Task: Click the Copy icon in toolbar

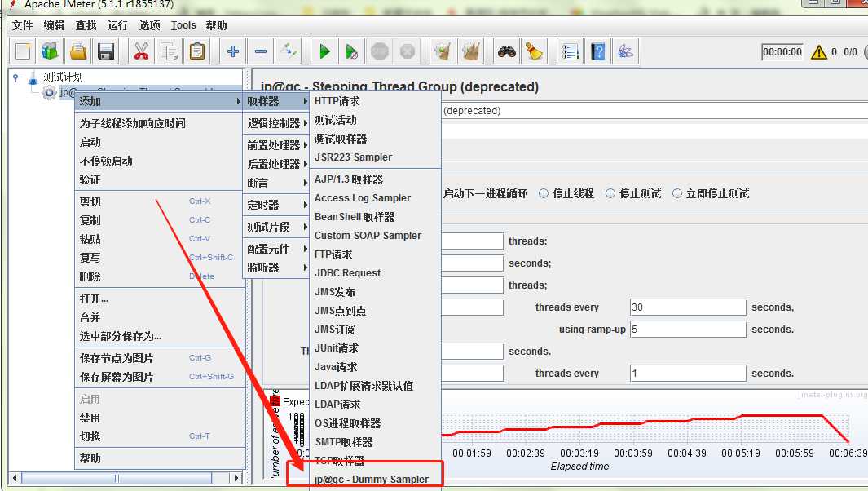Action: click(170, 51)
